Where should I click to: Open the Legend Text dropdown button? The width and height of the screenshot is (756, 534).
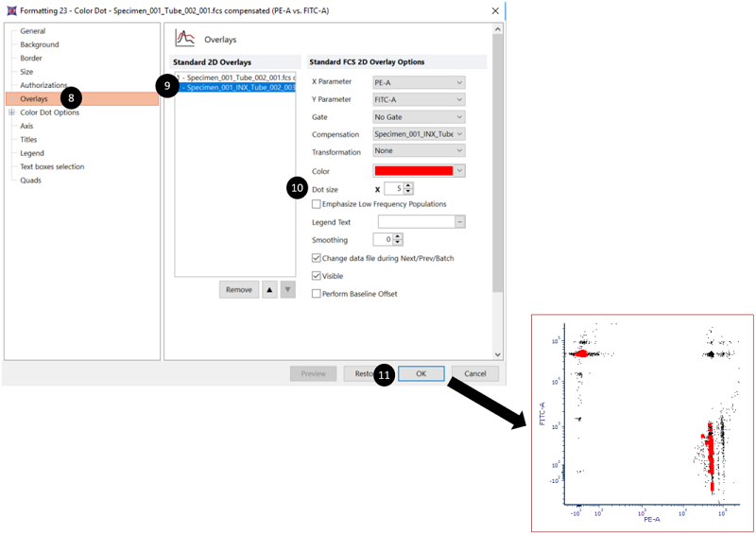coord(460,222)
